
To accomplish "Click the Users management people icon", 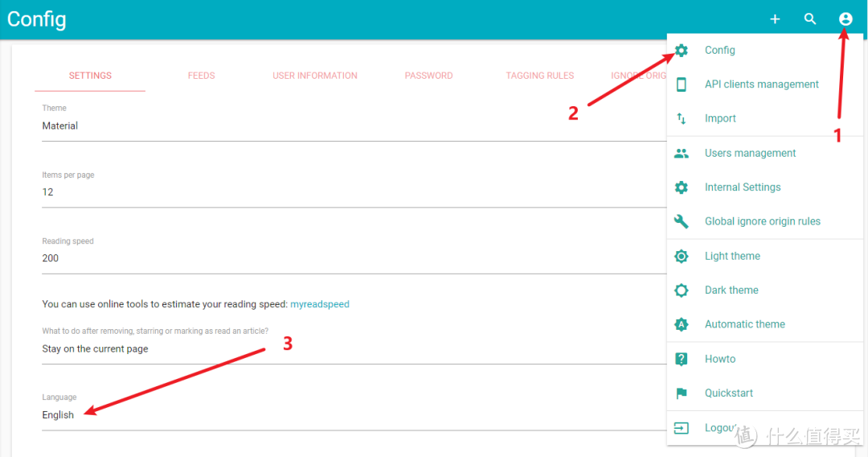I will coord(682,153).
